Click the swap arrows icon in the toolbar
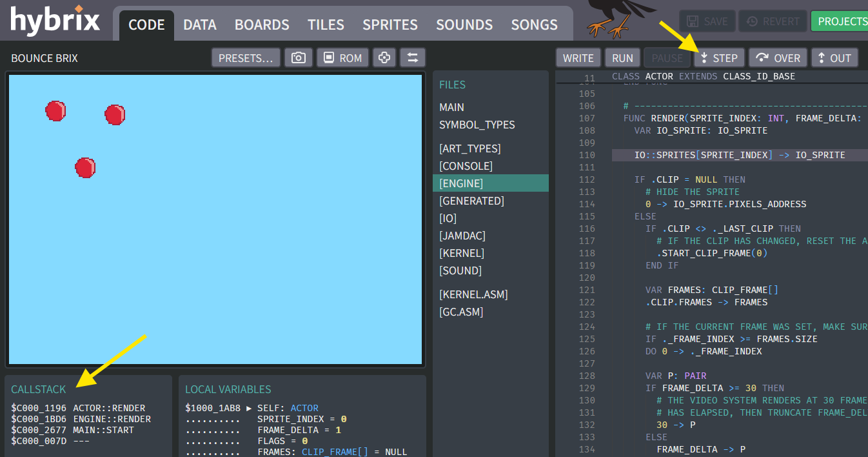Viewport: 868px width, 457px height. [x=413, y=57]
